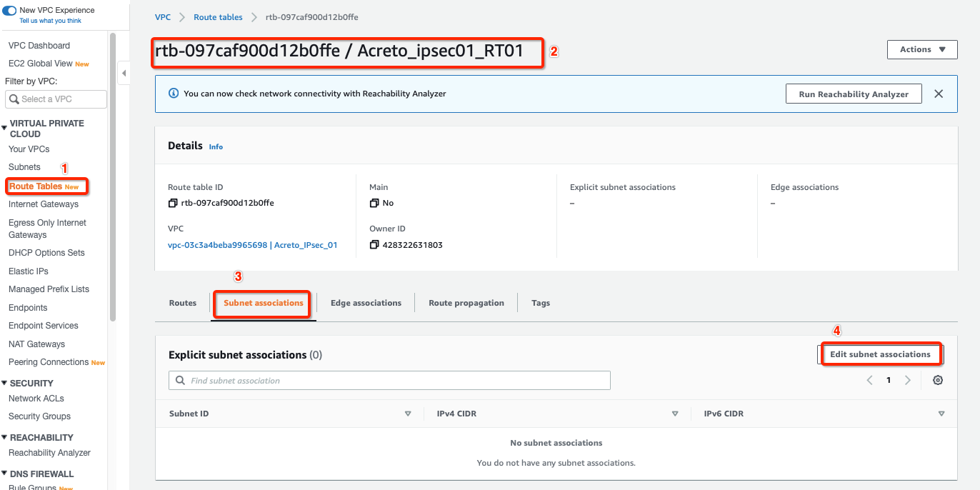Collapse the Security section

(x=4, y=384)
